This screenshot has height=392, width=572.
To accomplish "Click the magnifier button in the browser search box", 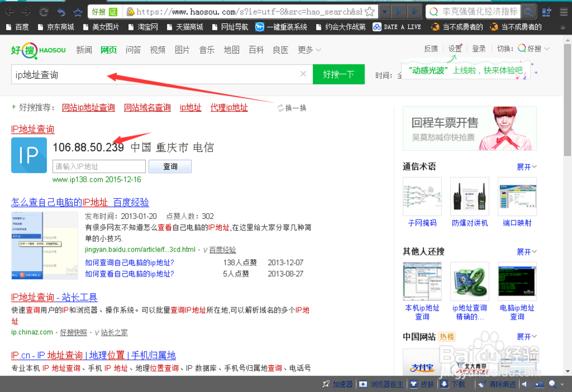I will point(528,11).
